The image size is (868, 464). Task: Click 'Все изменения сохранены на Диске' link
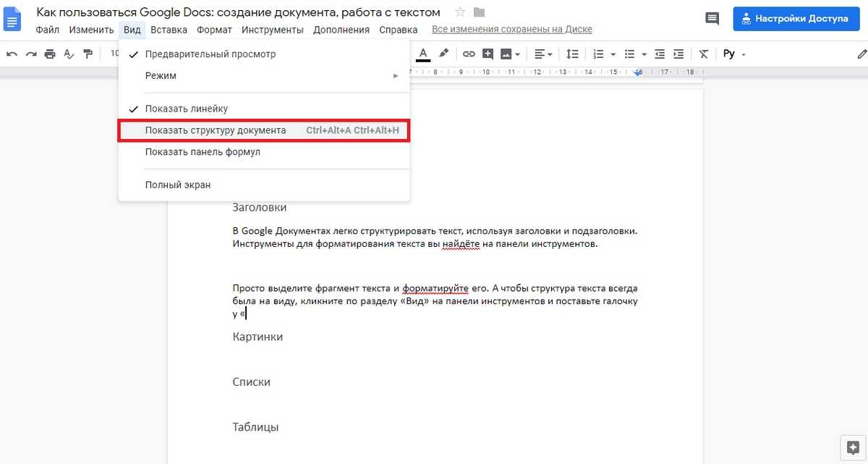512,30
